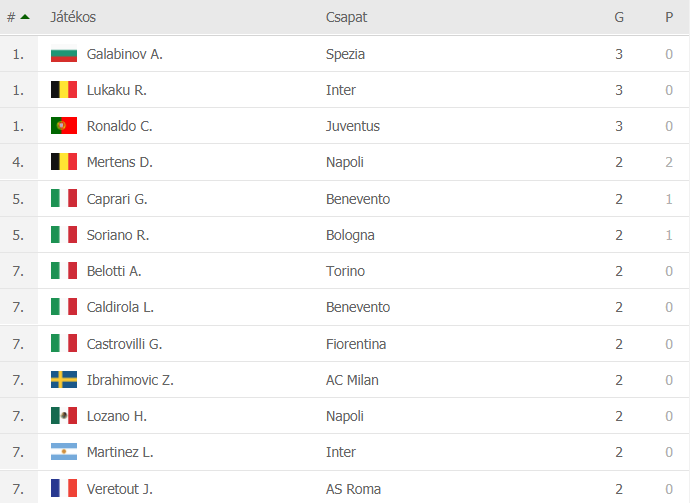
Task: Click the Argentine flag beside Martinez L.
Action: tap(64, 452)
